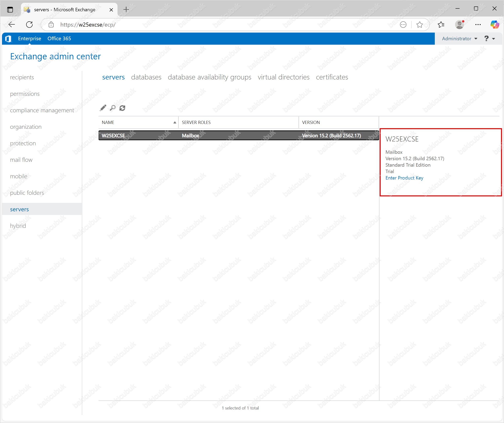Go back with browser back arrow
504x423 pixels.
point(11,25)
